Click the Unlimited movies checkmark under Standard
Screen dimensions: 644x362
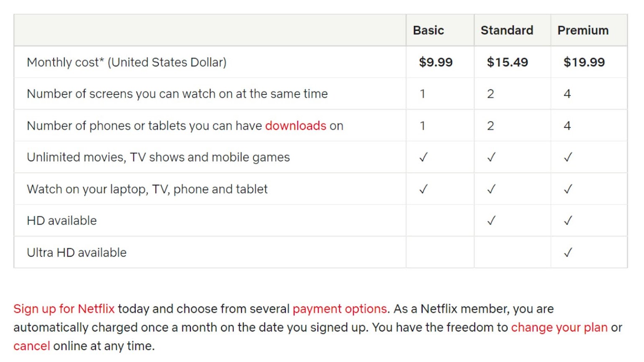(491, 157)
